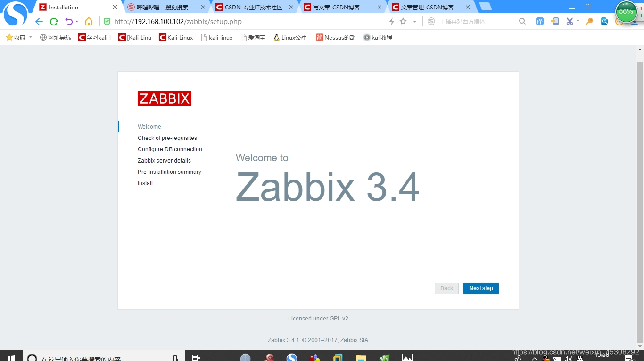Image resolution: width=644 pixels, height=361 pixels.
Task: Click the browser back arrow
Action: (x=39, y=22)
